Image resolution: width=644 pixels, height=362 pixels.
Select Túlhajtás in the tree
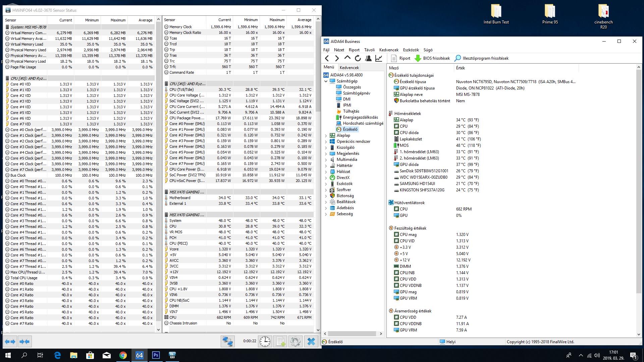[x=351, y=111]
